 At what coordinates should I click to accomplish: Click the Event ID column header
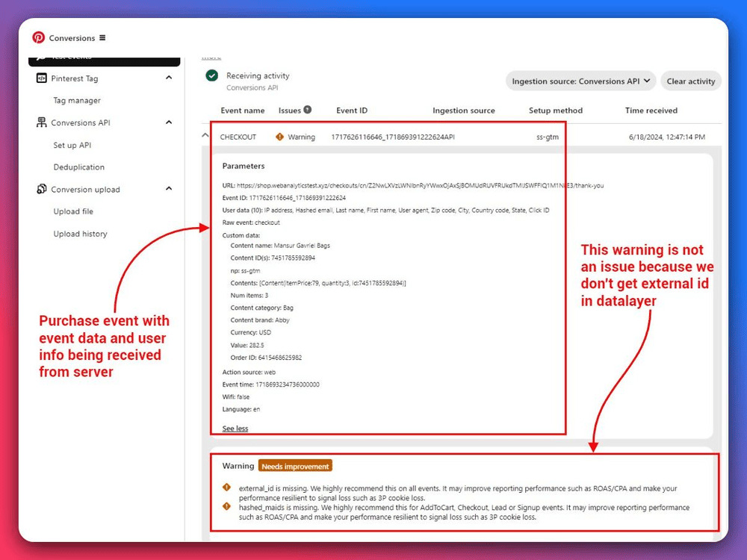pos(352,111)
